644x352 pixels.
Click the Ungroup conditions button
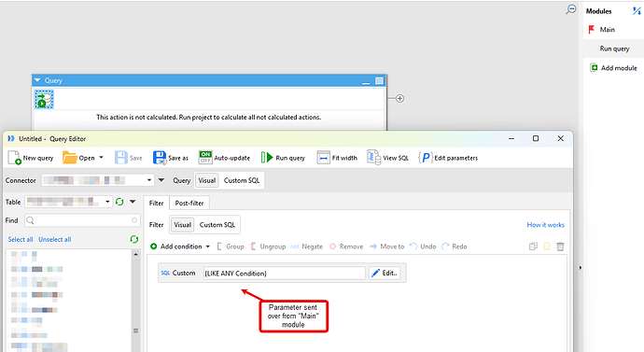268,246
